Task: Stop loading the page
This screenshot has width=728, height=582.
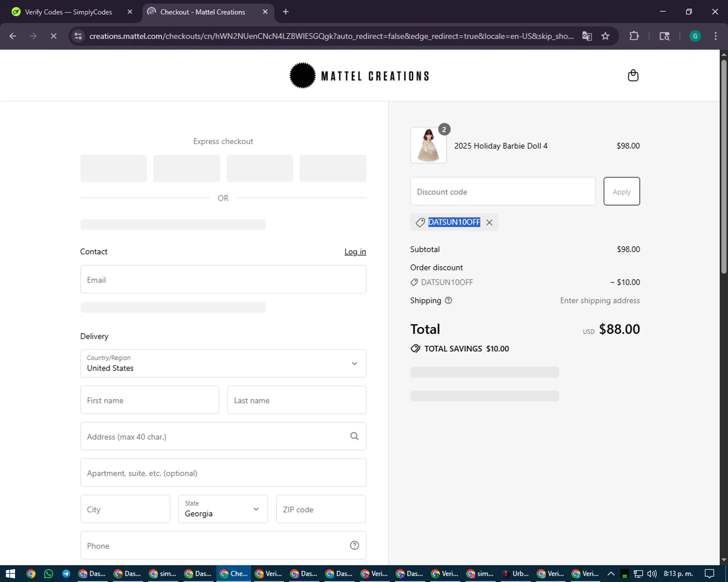Action: click(x=53, y=36)
